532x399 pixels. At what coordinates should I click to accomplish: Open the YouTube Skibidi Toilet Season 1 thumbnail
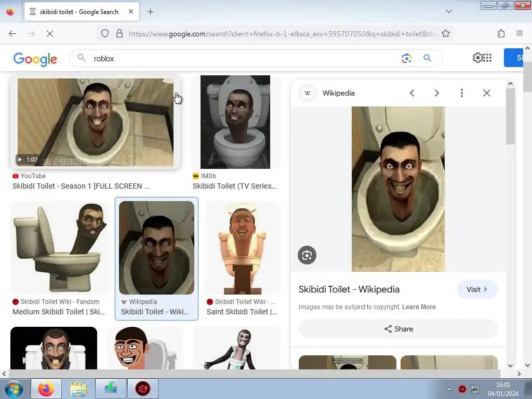point(96,122)
